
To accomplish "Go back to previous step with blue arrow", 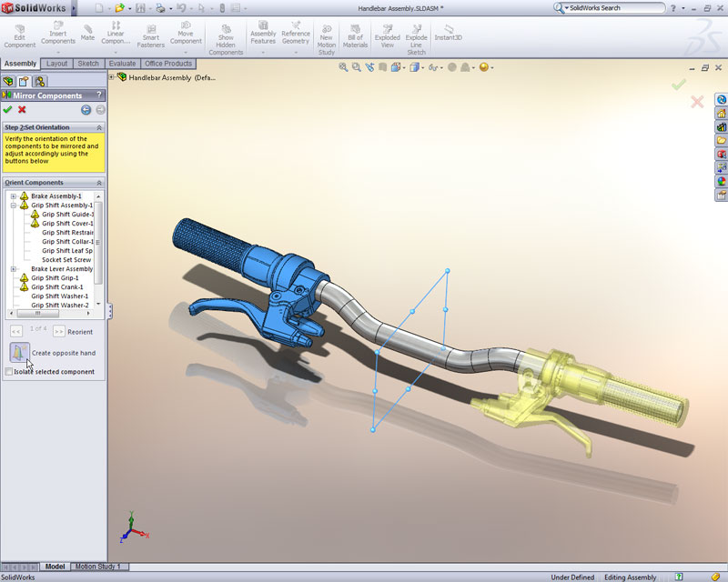I will [x=86, y=109].
